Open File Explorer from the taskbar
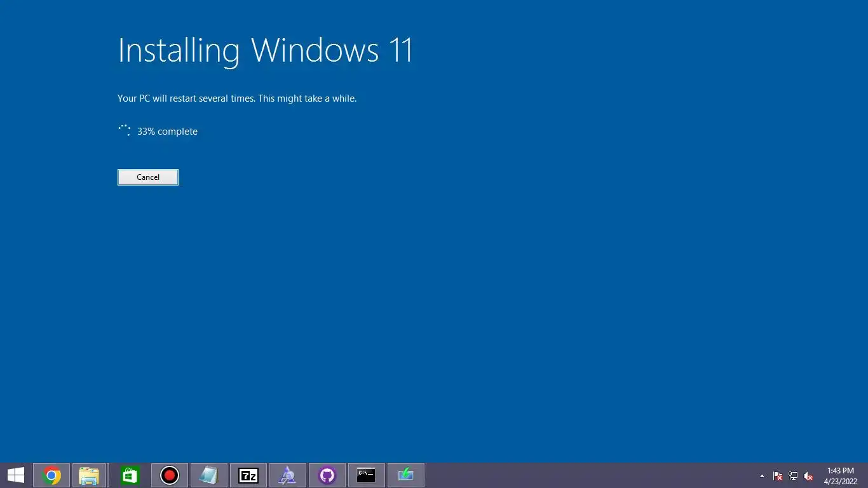Viewport: 868px width, 488px height. pyautogui.click(x=89, y=475)
